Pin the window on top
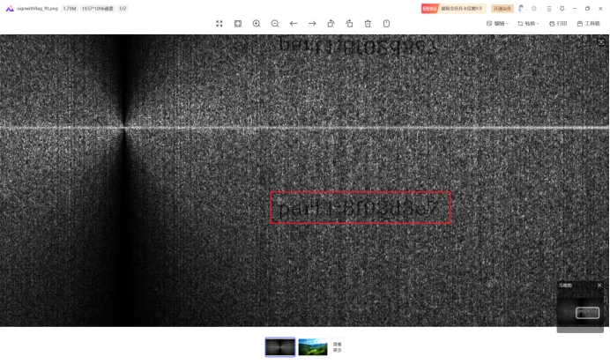This screenshot has height=364, width=610. pos(562,9)
